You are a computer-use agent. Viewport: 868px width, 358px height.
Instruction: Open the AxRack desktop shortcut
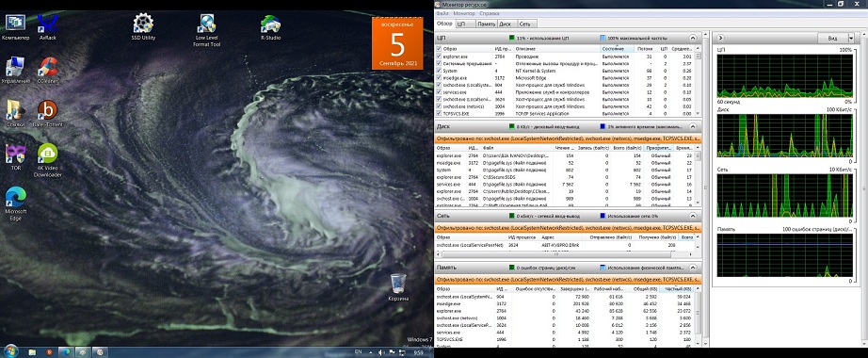[48, 27]
